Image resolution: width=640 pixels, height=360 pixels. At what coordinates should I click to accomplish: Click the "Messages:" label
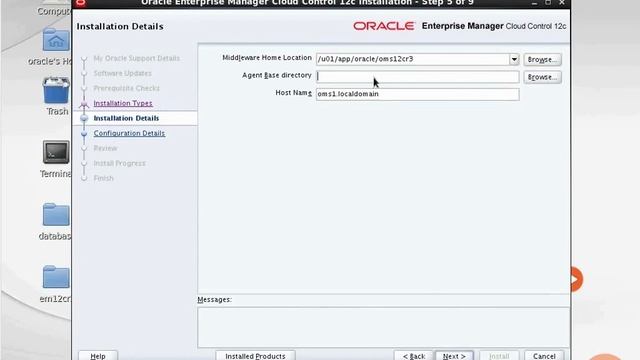[215, 300]
